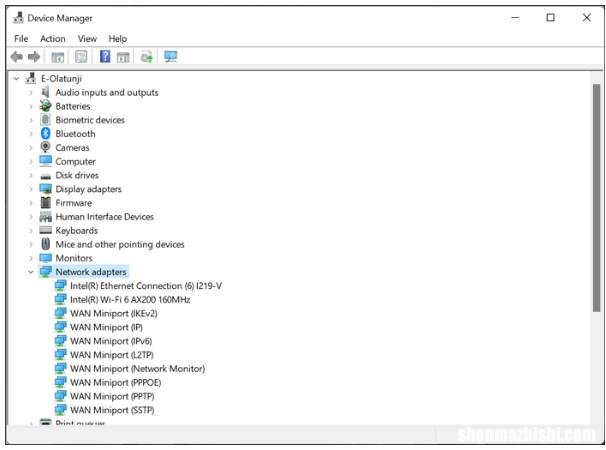Click the Human Interface Devices icon
This screenshot has height=450, width=606.
(46, 216)
